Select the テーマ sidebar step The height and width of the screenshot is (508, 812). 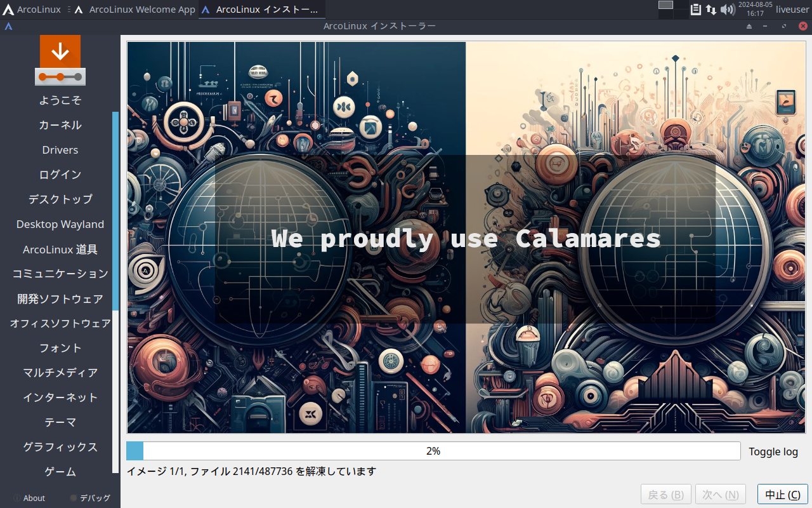(60, 422)
